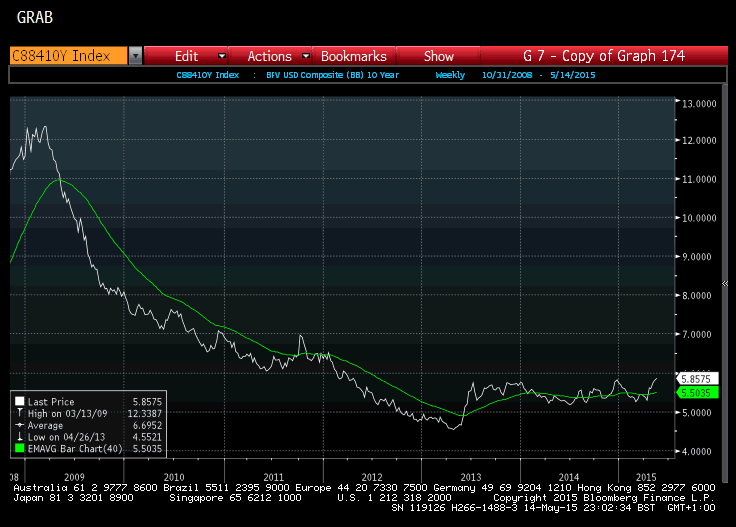The image size is (736, 527).
Task: Open the Edit menu
Action: coord(186,56)
